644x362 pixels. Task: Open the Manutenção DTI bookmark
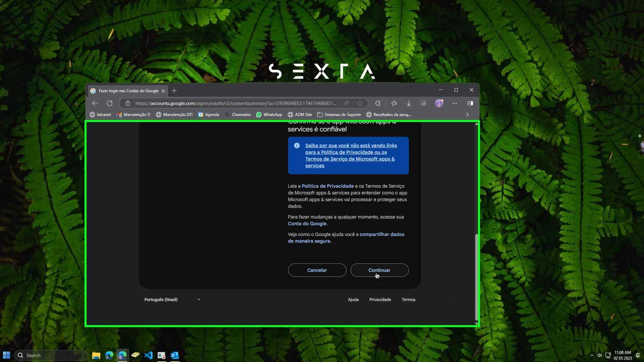(174, 115)
